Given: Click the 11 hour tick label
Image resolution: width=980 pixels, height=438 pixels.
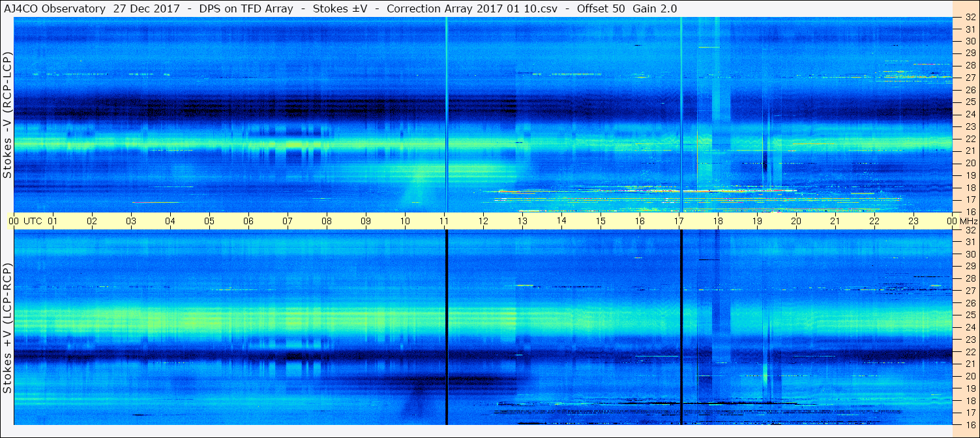Looking at the screenshot, I should (x=444, y=221).
